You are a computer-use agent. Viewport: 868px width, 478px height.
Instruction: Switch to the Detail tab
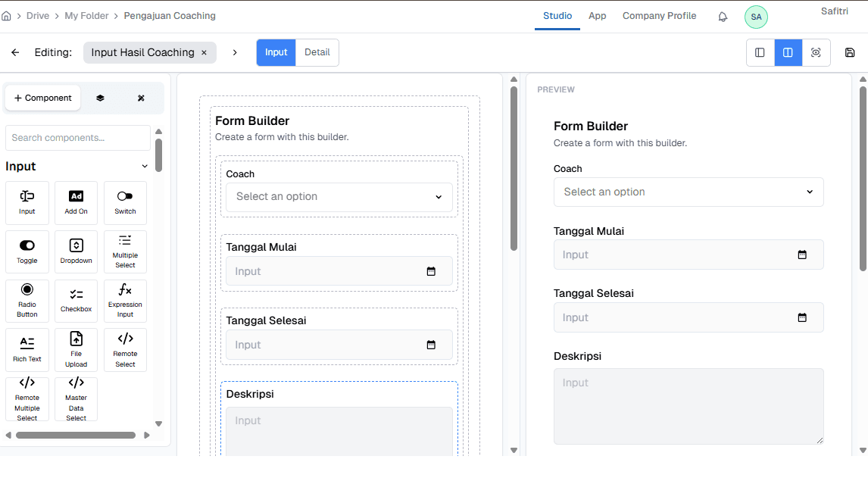(x=317, y=52)
